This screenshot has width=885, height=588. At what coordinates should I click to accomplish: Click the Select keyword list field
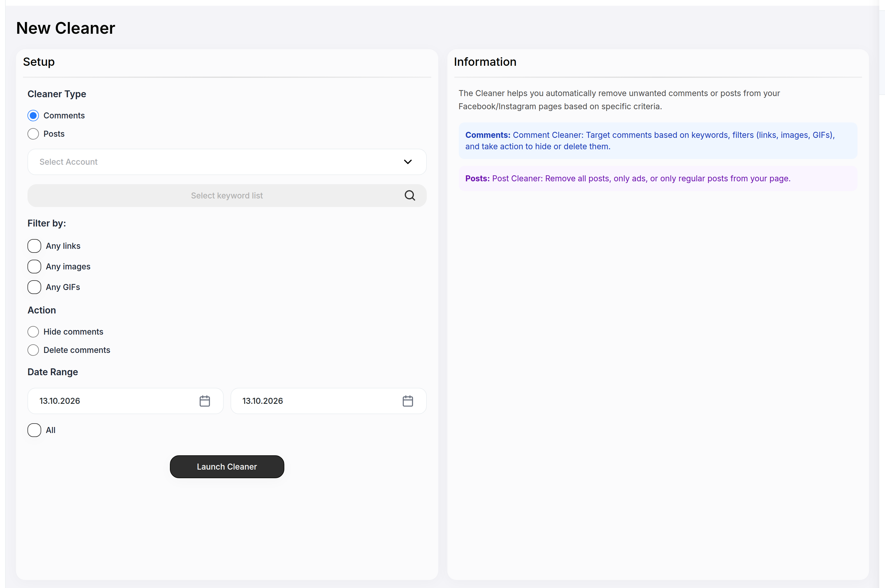227,196
